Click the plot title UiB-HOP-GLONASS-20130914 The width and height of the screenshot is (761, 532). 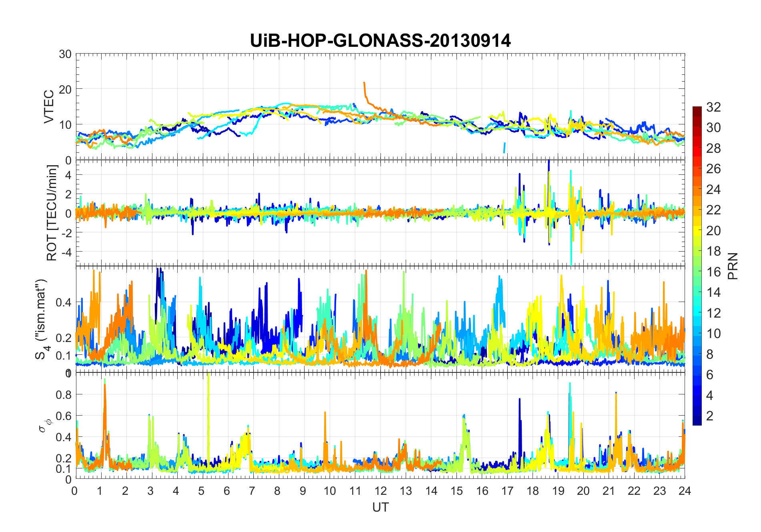pyautogui.click(x=380, y=40)
